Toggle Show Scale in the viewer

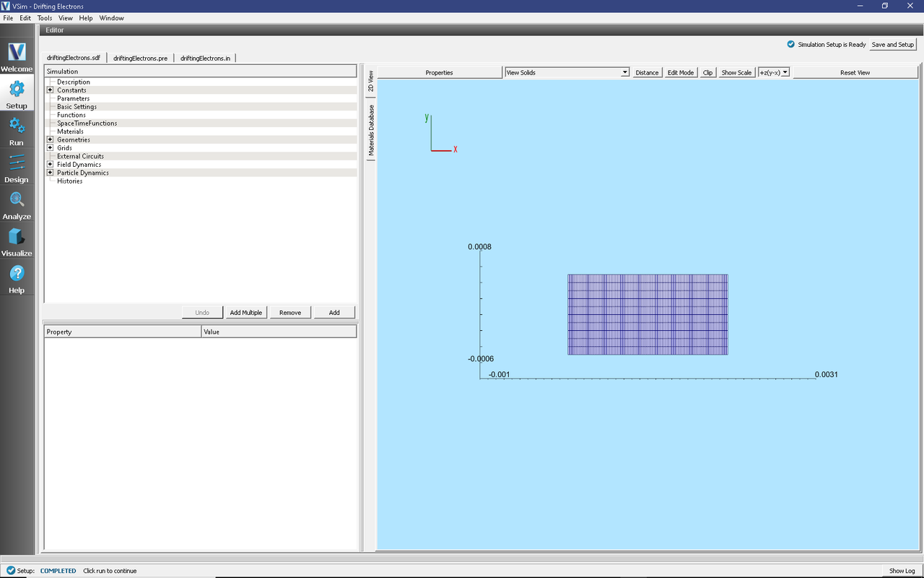736,72
